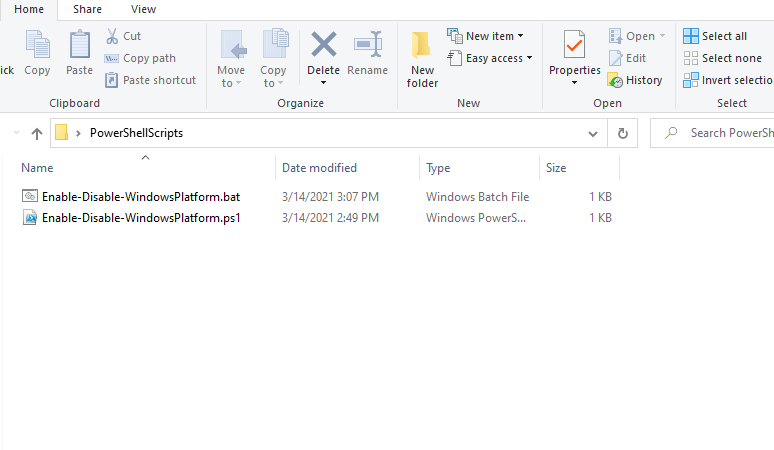Screen dimensions: 774x450
Task: Expand the Easy access dropdown arrow
Action: pyautogui.click(x=529, y=58)
